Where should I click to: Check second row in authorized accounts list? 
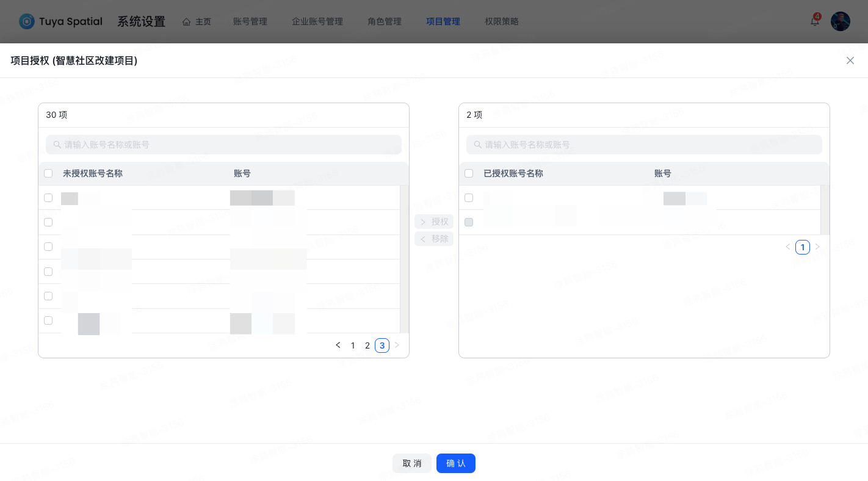click(469, 222)
